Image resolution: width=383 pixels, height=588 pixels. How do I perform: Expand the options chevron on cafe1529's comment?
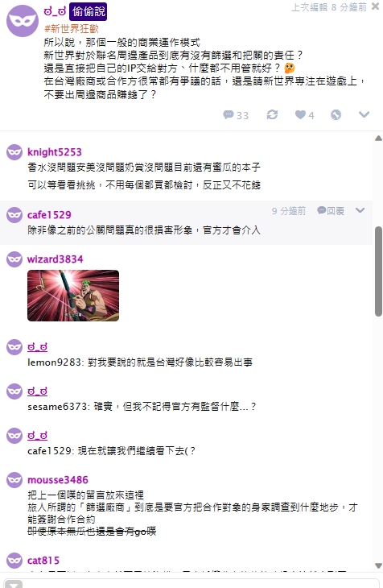pyautogui.click(x=360, y=210)
